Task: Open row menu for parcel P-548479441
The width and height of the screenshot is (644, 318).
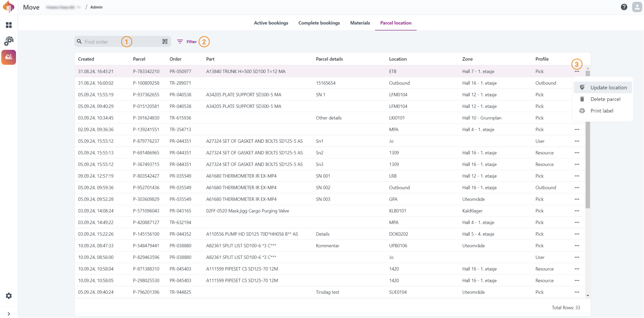Action: [576, 246]
